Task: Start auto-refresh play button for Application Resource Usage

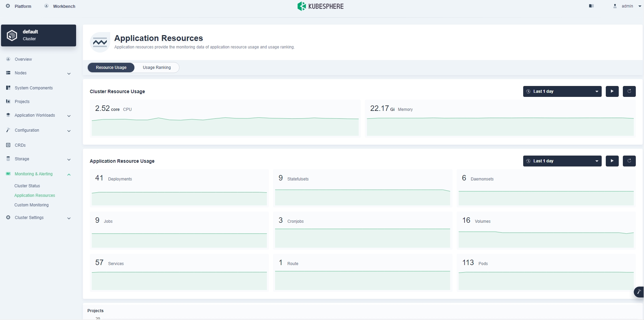Action: coord(612,161)
